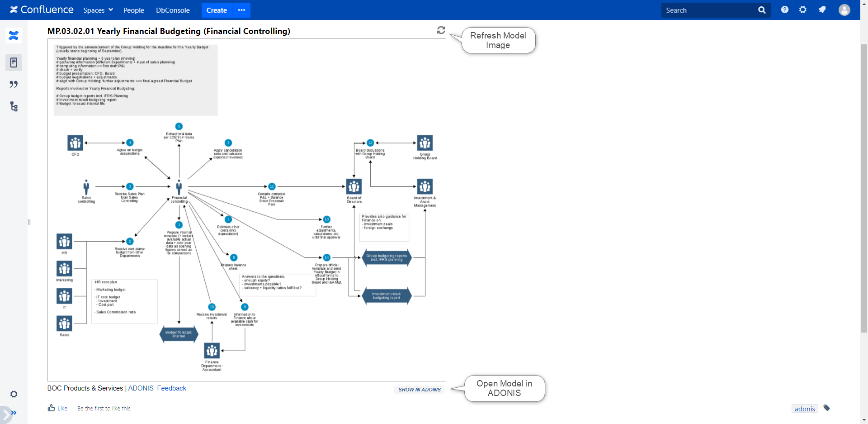Image resolution: width=868 pixels, height=424 pixels.
Task: Click the space home logo in the sidebar
Action: (14, 35)
